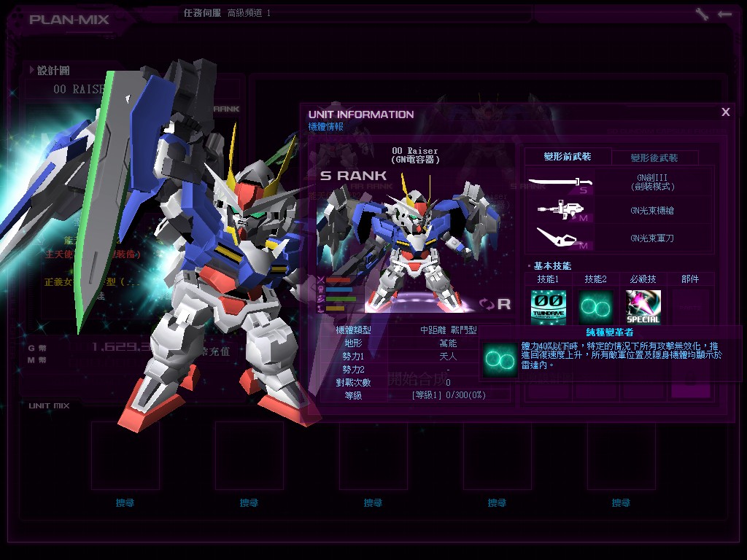Image resolution: width=747 pixels, height=560 pixels.
Task: Click the third 搜尋 search link
Action: [x=373, y=503]
